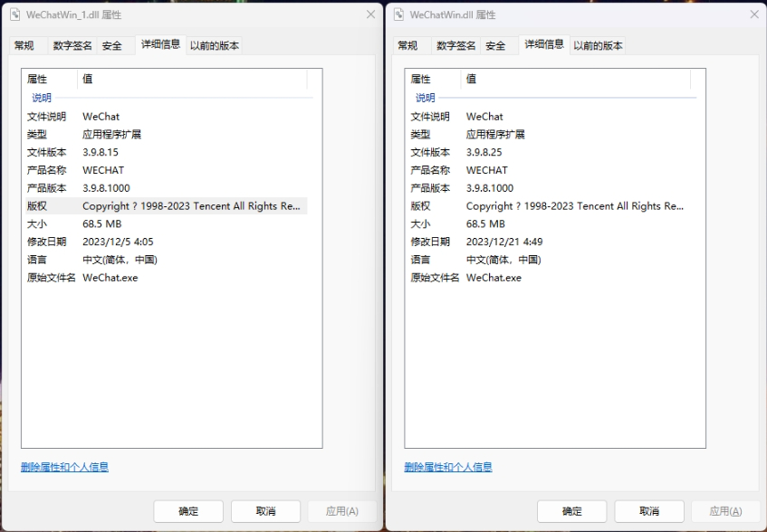
Task: Select 文件说明 row in WeChatWin.dll window
Action: [550, 117]
